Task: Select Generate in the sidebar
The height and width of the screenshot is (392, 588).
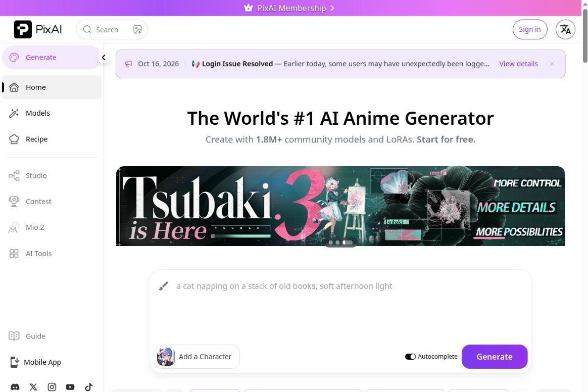Action: 52,58
